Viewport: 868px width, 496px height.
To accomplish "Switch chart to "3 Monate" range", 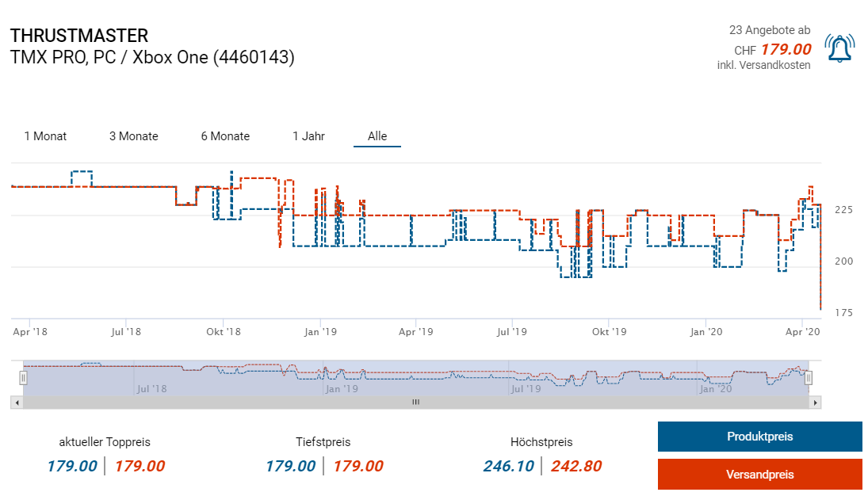I will [133, 136].
